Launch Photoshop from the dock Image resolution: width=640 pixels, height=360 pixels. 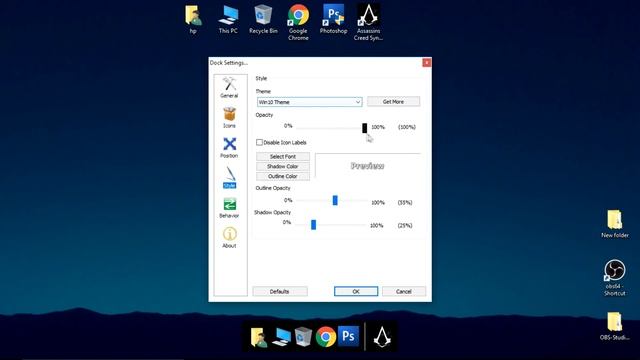click(348, 336)
